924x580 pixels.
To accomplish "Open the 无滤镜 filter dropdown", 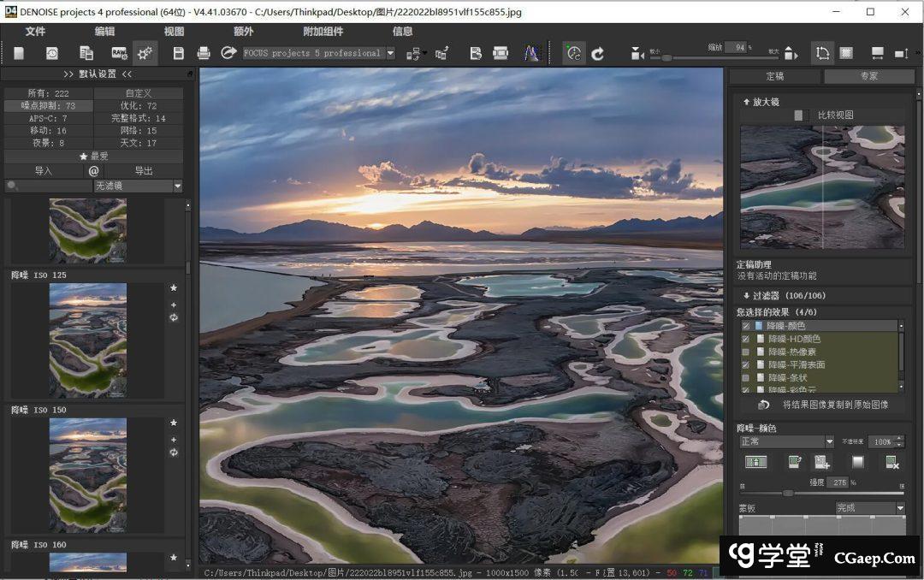I will [178, 186].
